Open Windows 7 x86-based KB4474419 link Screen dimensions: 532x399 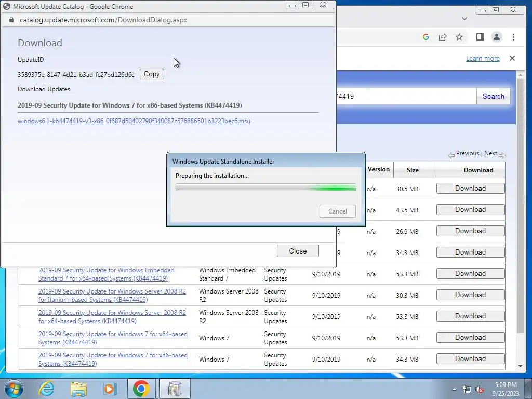coord(113,360)
